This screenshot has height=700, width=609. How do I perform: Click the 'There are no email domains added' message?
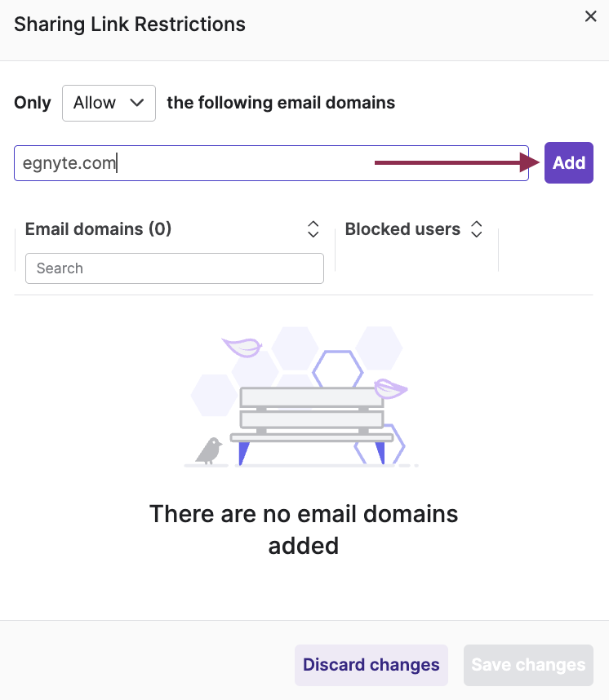[303, 529]
